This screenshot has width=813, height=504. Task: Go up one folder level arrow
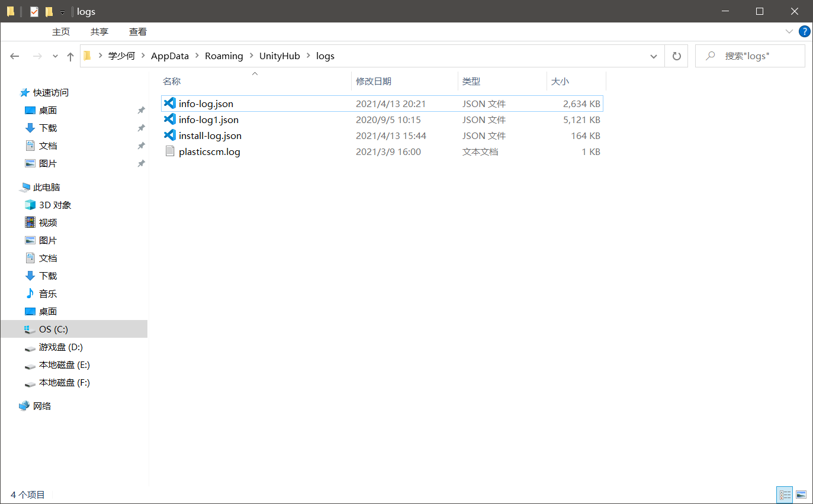(70, 56)
